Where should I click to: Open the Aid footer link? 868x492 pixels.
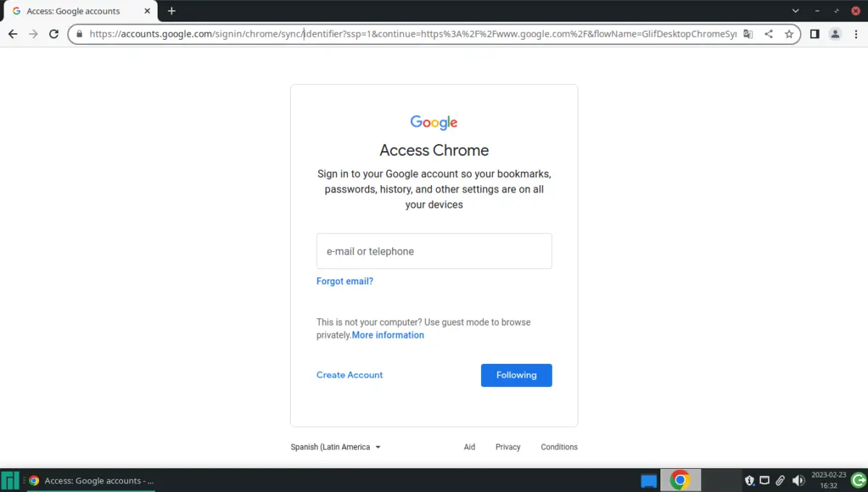(x=469, y=447)
